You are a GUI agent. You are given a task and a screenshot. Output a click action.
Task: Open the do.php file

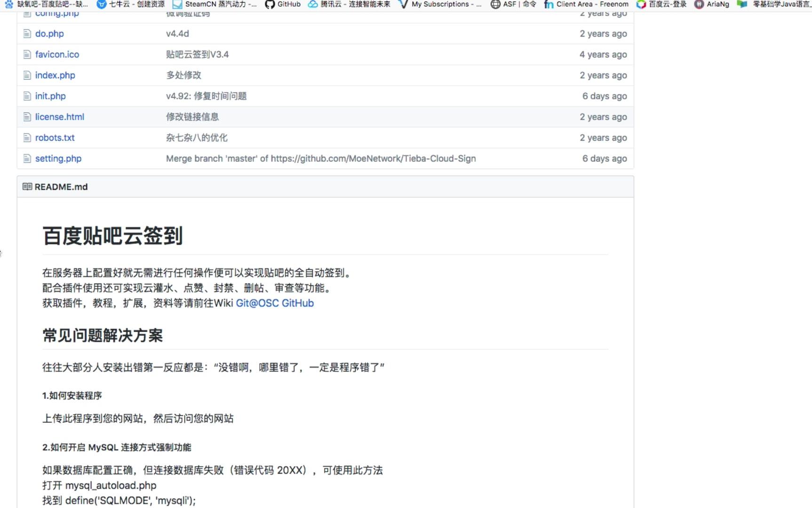coord(49,33)
